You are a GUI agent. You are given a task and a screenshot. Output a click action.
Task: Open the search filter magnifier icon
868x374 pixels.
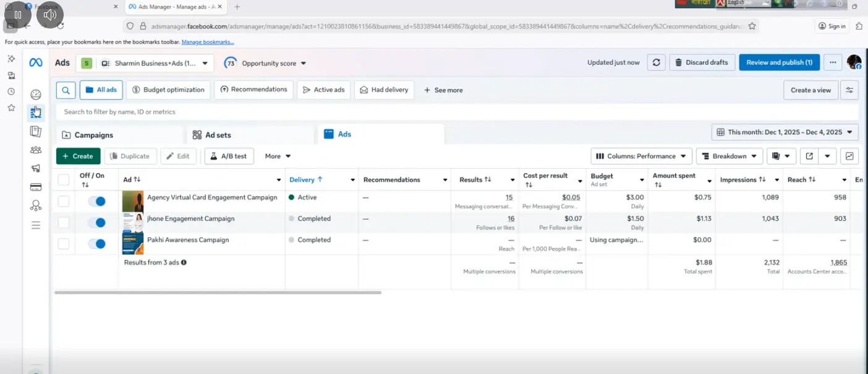click(x=66, y=90)
